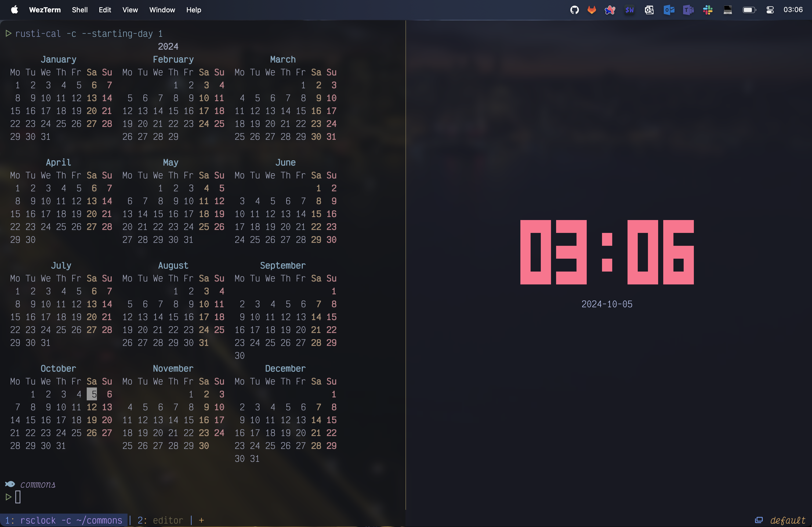The width and height of the screenshot is (812, 527).
Task: Click the plus to add new tab
Action: [x=201, y=520]
